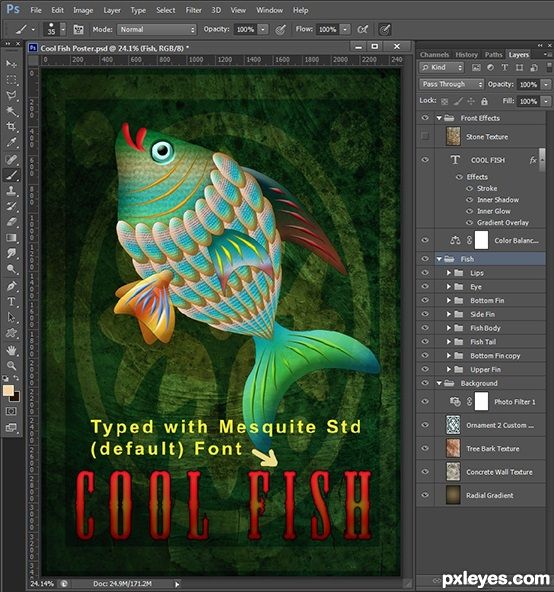Image resolution: width=554 pixels, height=592 pixels.
Task: Click the lock all layer icon
Action: (x=484, y=101)
